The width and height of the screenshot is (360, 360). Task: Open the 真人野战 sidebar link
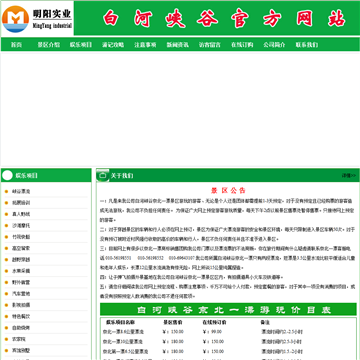21,214
